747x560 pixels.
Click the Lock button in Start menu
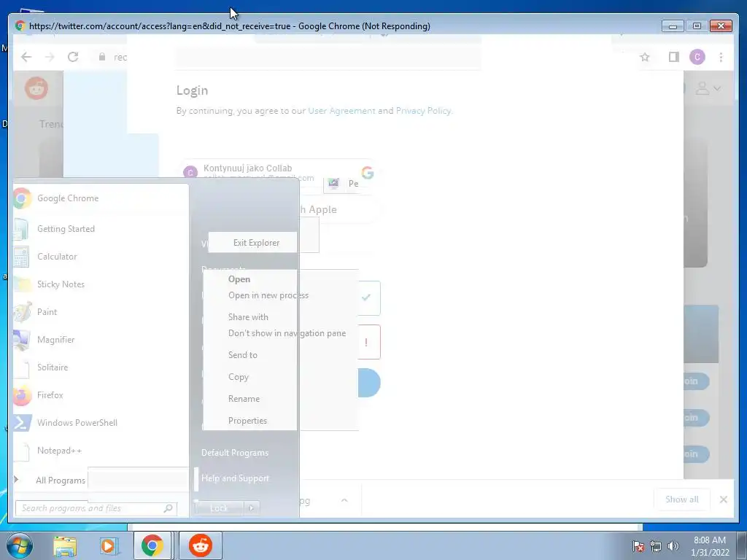point(219,508)
